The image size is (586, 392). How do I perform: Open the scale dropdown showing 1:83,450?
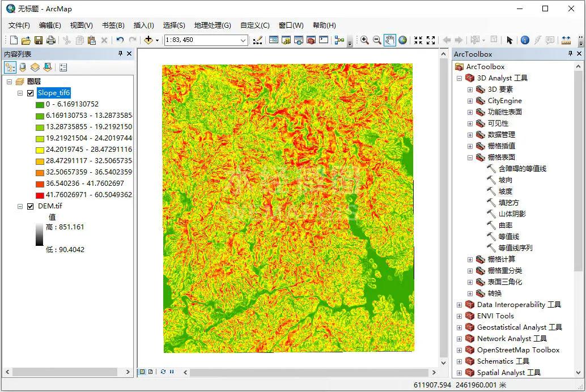[x=245, y=41]
